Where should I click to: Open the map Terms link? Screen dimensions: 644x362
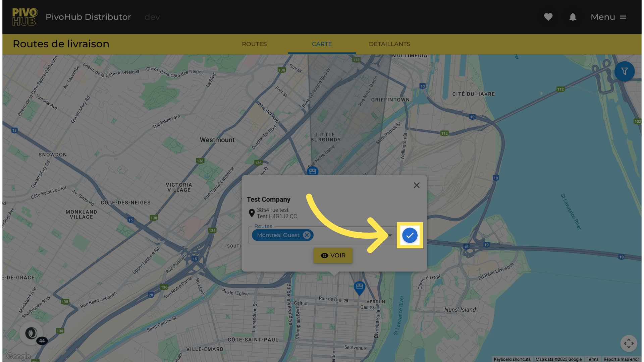(x=592, y=359)
